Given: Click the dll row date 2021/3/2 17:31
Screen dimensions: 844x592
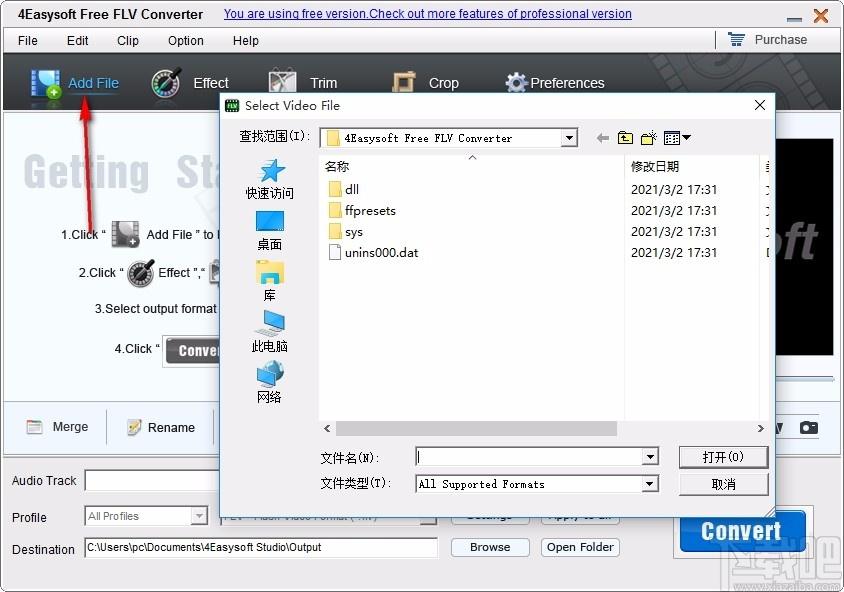Looking at the screenshot, I should click(x=674, y=189).
